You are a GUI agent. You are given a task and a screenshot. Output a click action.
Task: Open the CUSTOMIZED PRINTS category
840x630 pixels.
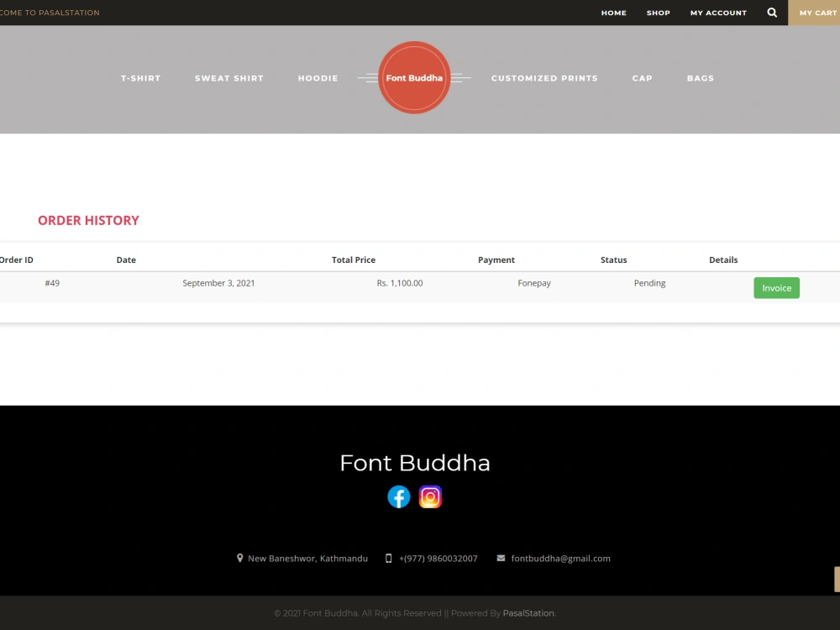point(544,78)
